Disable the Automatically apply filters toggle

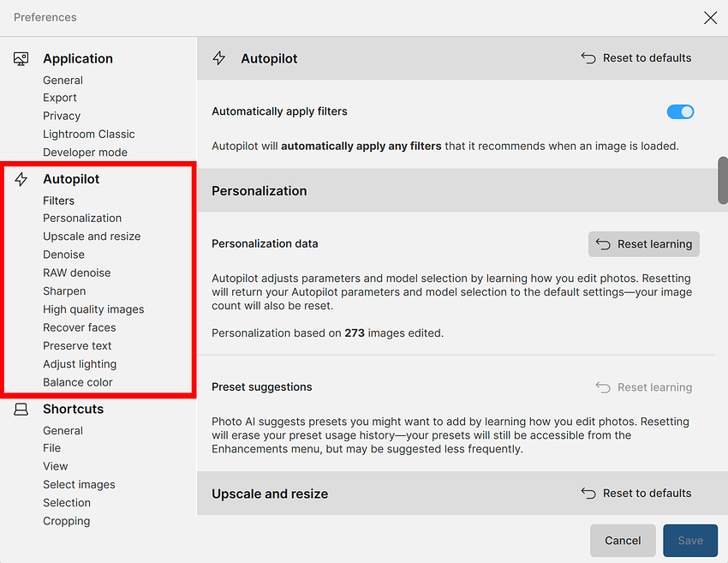(x=680, y=112)
